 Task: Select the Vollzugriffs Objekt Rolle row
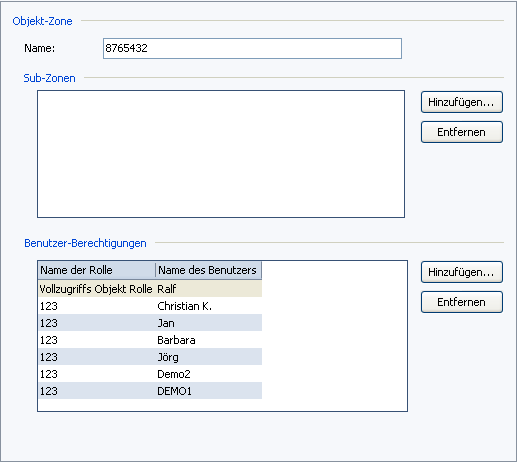pyautogui.click(x=150, y=289)
